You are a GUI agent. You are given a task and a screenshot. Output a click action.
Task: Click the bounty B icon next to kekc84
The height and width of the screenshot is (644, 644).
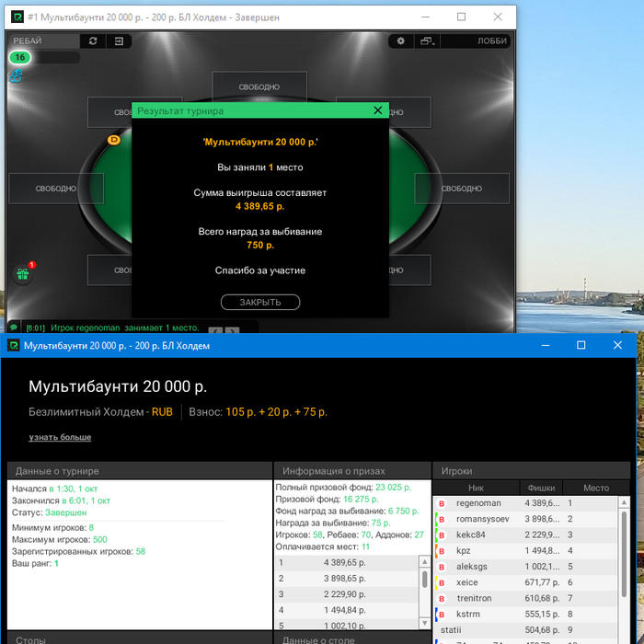[442, 535]
